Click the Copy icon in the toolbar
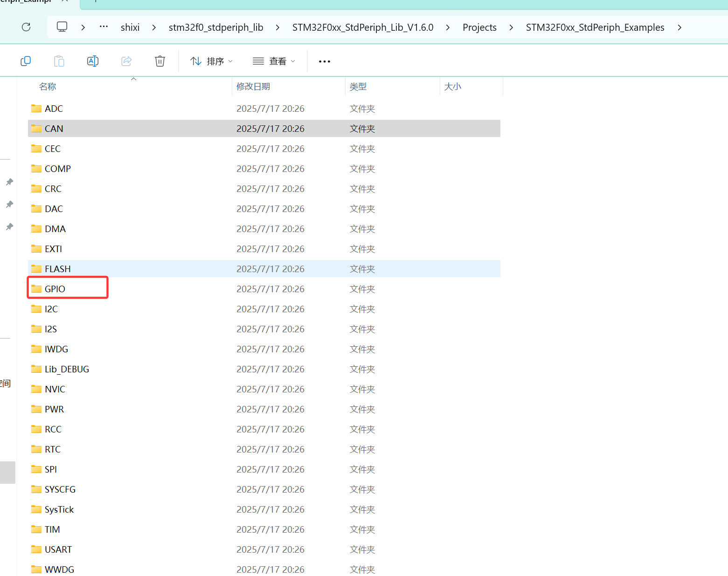728x576 pixels. click(26, 61)
